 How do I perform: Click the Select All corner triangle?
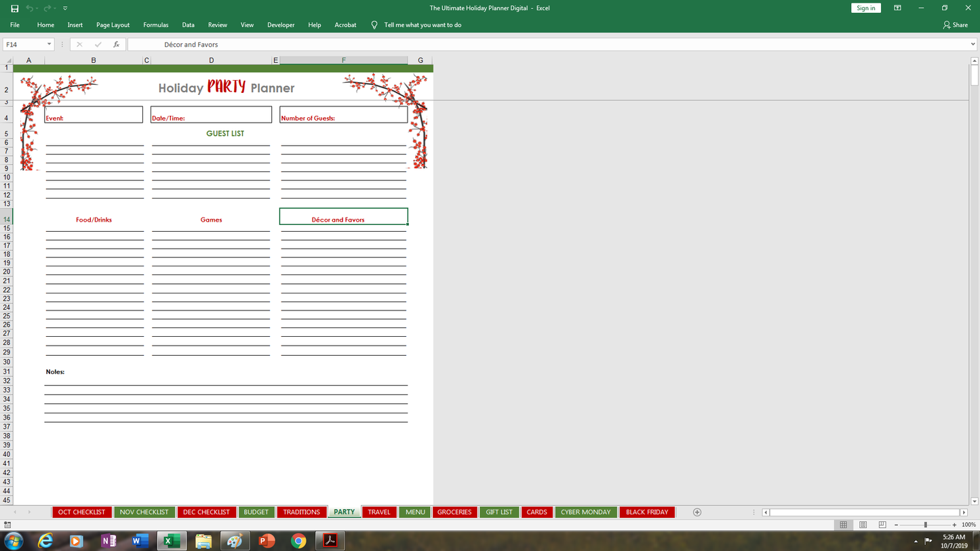[x=8, y=60]
